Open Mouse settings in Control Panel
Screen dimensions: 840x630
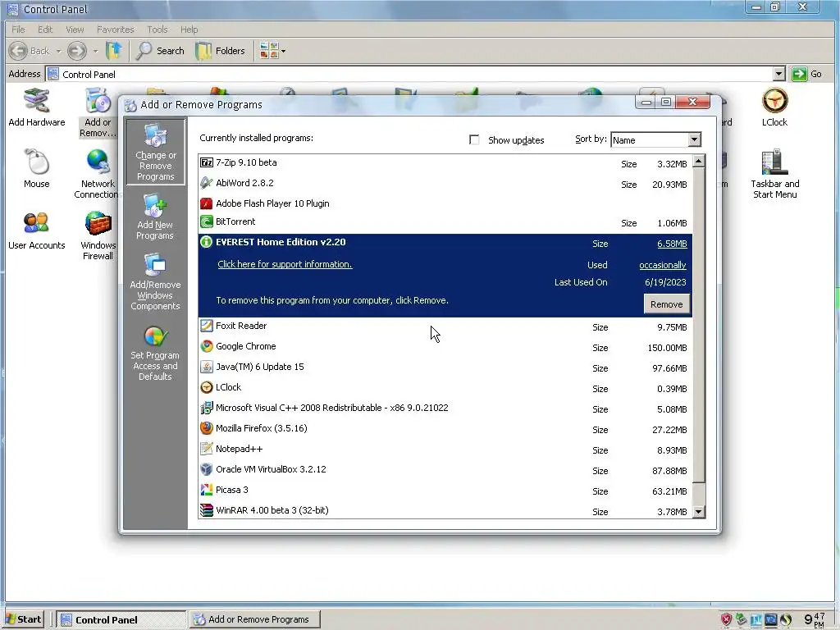point(36,169)
